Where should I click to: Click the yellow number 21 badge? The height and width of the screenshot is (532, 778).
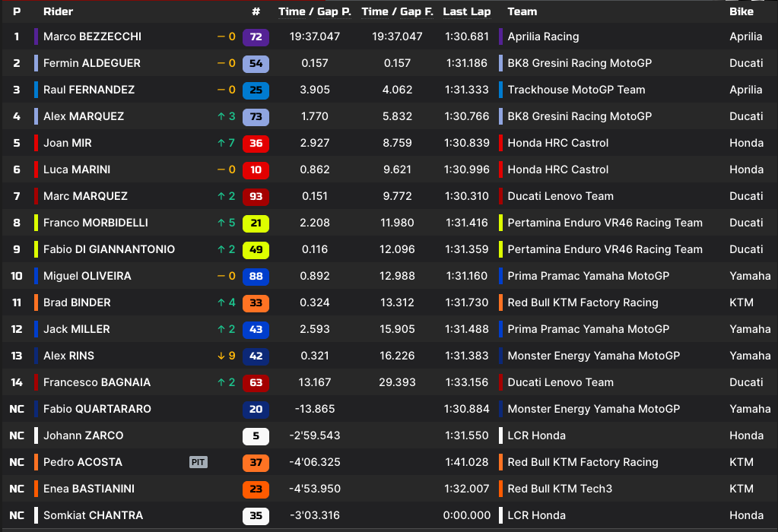point(256,223)
